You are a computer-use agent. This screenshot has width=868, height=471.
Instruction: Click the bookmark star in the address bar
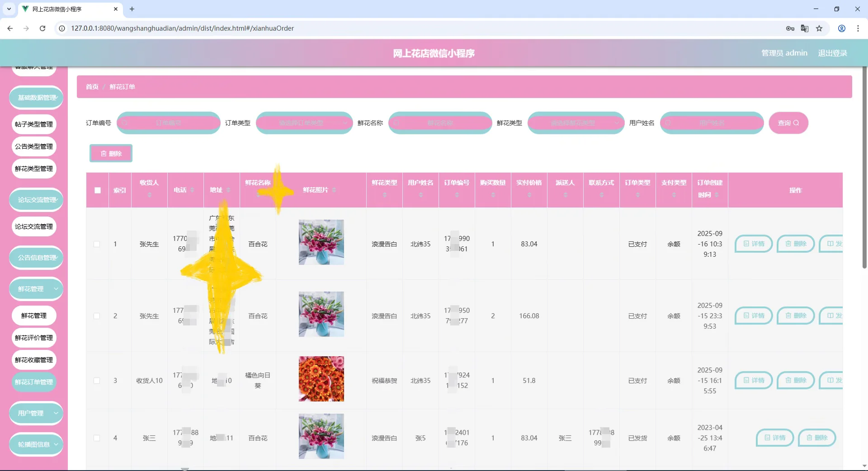(x=819, y=28)
